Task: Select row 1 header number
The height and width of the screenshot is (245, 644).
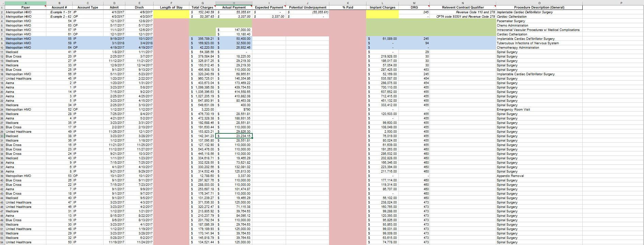Action: 2,7
